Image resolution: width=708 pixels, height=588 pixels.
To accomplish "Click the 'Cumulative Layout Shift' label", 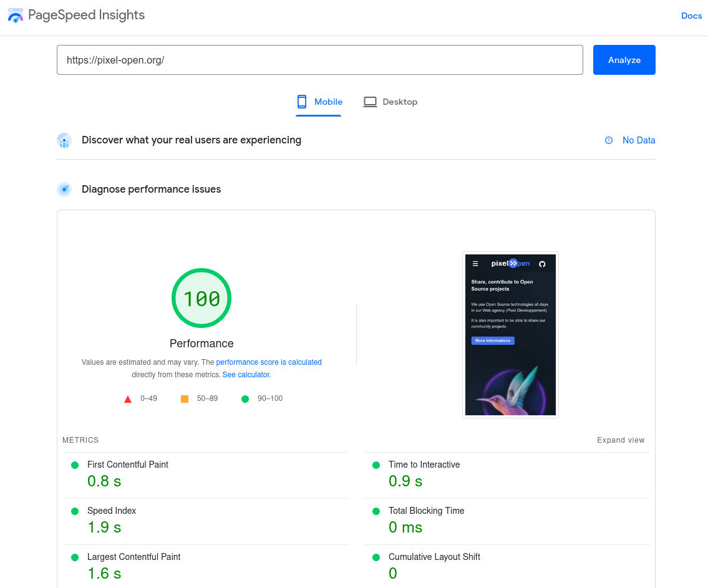I will pos(434,556).
